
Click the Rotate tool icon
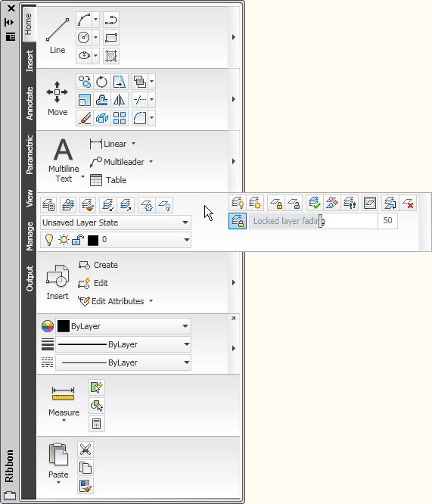[102, 82]
